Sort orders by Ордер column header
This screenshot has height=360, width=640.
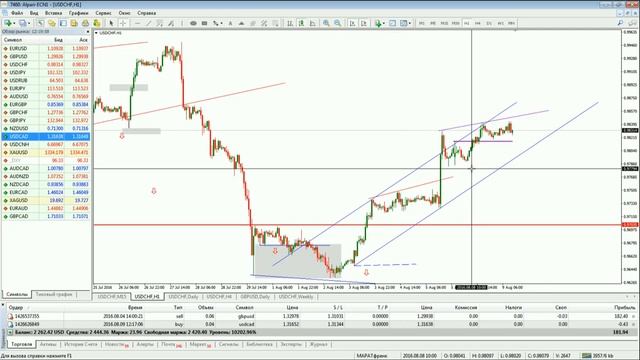(x=16, y=307)
